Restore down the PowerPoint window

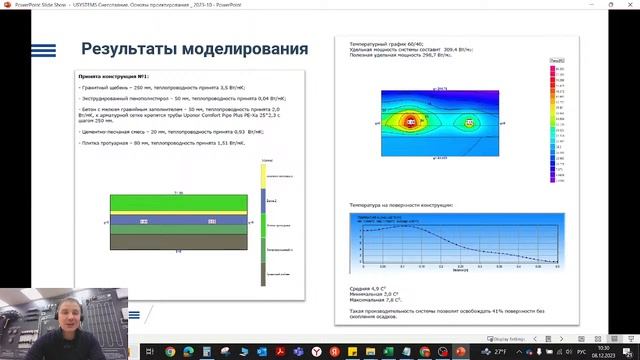click(611, 4)
